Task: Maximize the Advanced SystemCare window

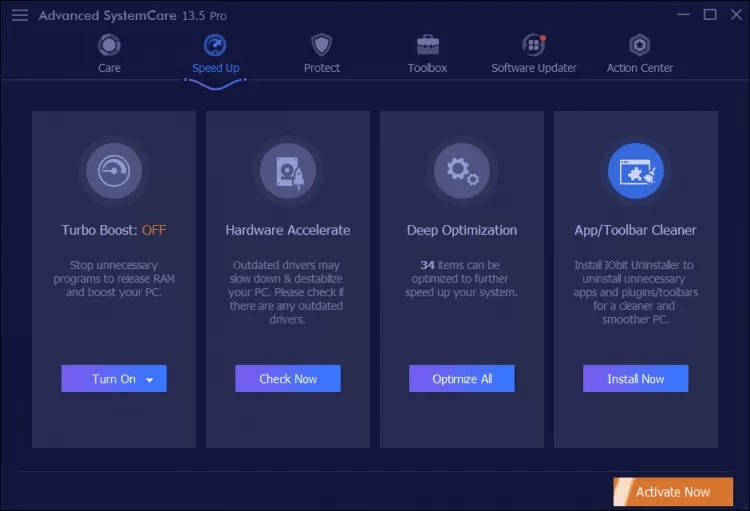Action: click(710, 15)
